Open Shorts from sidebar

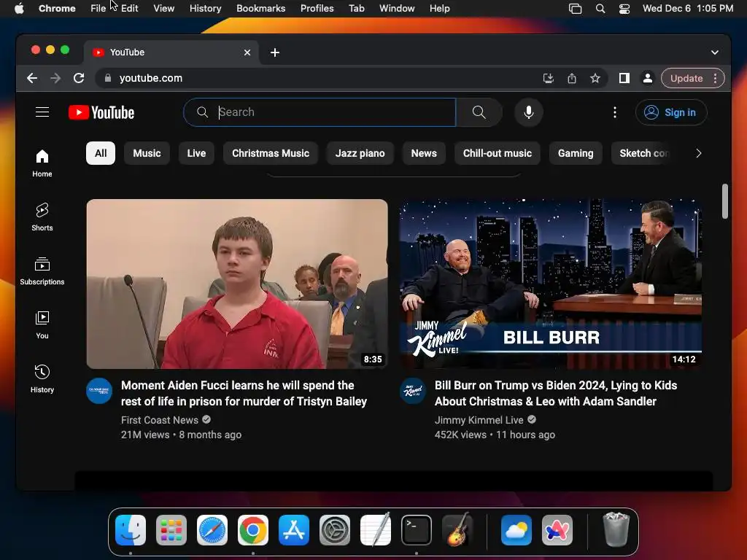click(42, 217)
